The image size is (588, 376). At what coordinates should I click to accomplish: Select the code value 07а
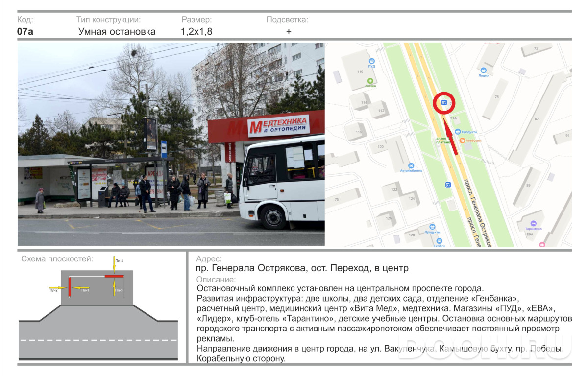[25, 32]
